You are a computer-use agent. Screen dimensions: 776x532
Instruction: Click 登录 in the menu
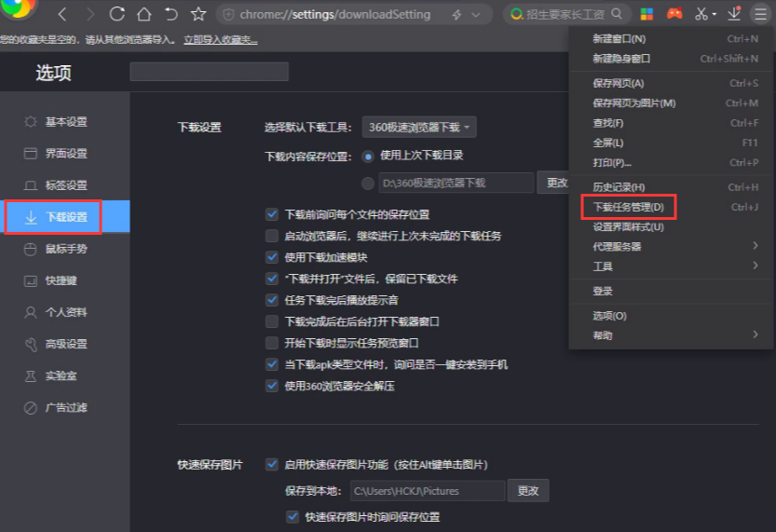671,291
